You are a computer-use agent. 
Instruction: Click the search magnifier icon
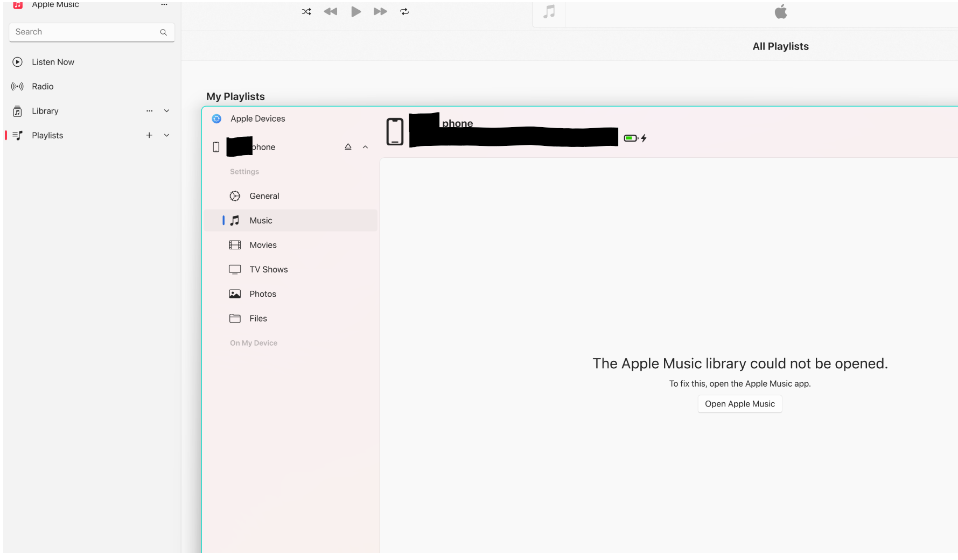[163, 32]
